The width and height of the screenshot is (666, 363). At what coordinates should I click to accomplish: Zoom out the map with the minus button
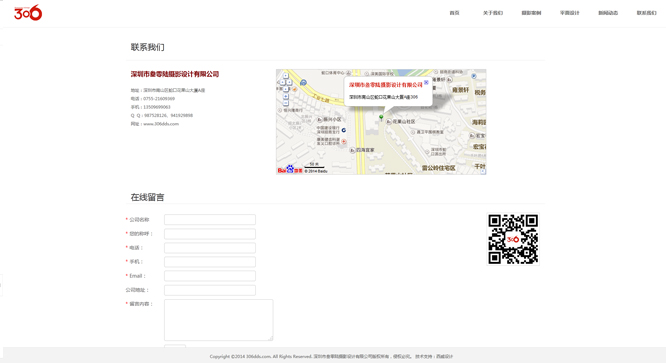[x=285, y=103]
